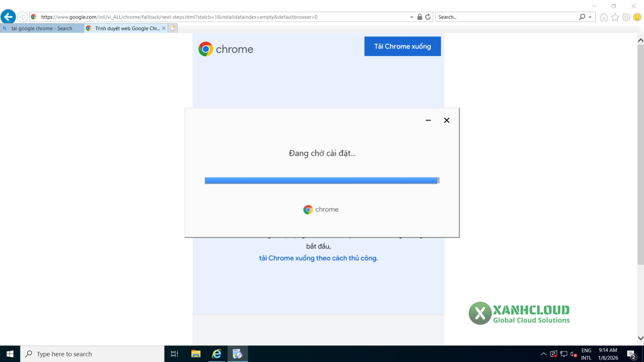This screenshot has width=644, height=362.
Task: Open the network icon in the system tray
Action: [563, 354]
